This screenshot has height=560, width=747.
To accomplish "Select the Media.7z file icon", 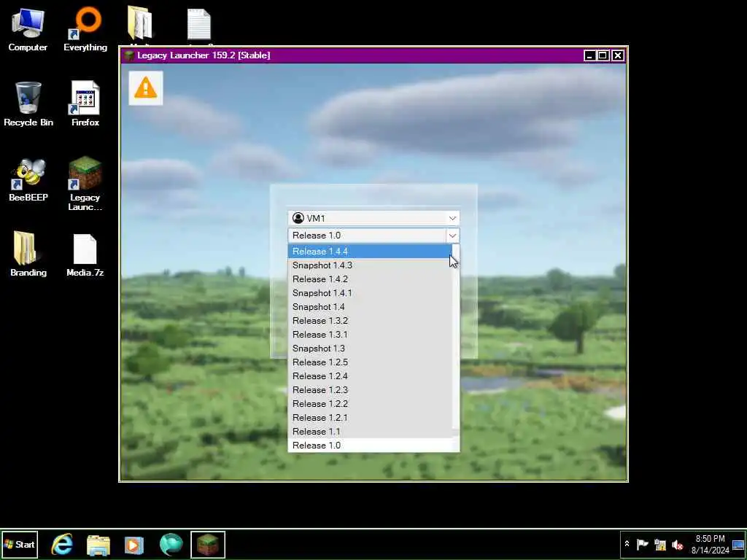I will point(85,254).
